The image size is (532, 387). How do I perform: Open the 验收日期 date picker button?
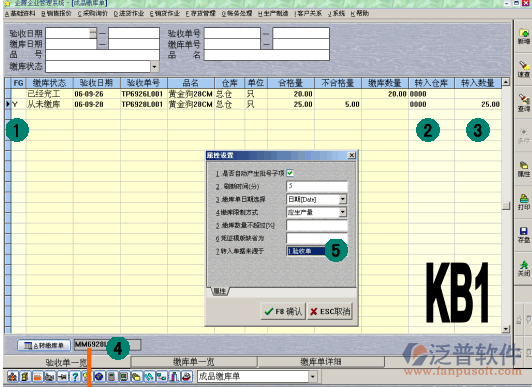[x=93, y=33]
